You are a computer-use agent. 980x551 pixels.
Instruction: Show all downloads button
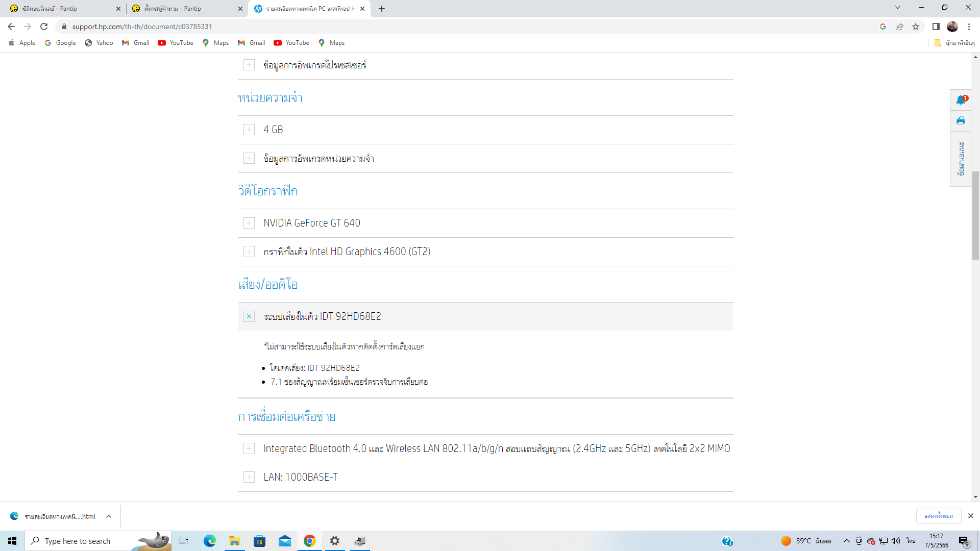(938, 516)
